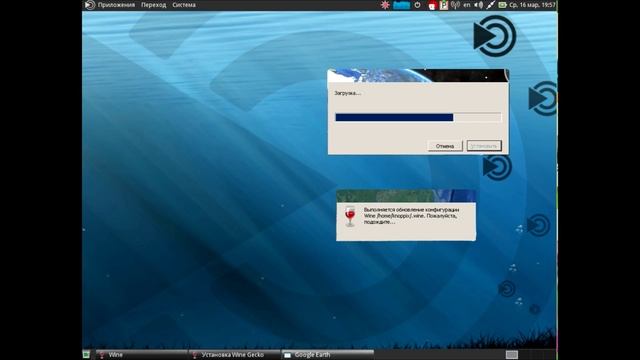Click the greyed Установить button
The image size is (640, 360).
pyautogui.click(x=484, y=146)
